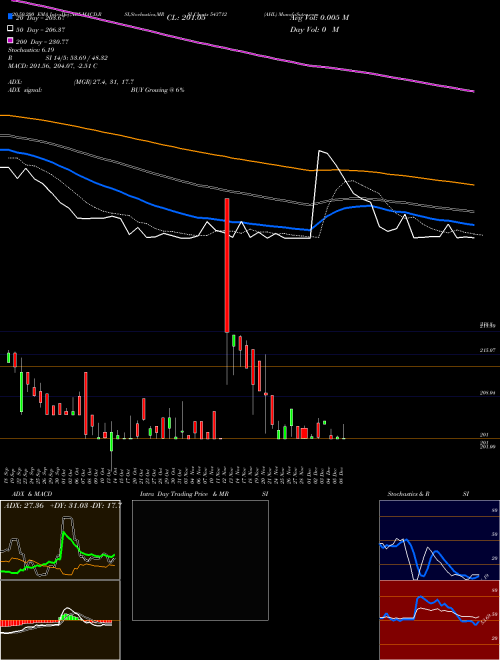
Task: Click the 'Intra Day Trading Price & MR' title
Action: (184, 494)
